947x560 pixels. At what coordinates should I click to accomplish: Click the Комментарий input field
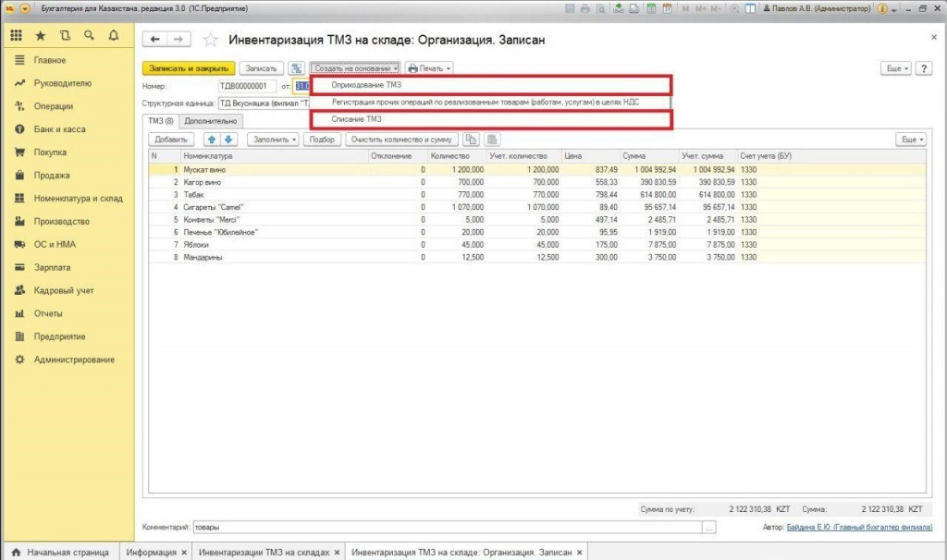tap(448, 527)
